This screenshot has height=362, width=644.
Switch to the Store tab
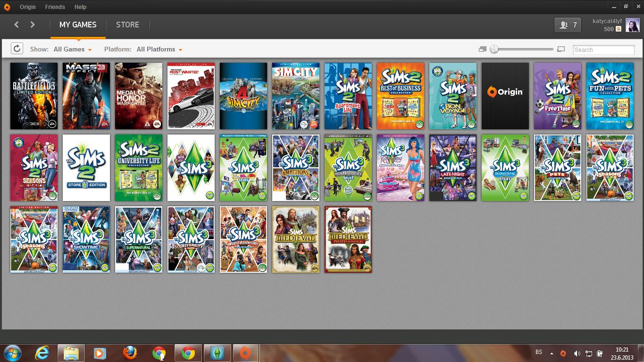point(127,25)
